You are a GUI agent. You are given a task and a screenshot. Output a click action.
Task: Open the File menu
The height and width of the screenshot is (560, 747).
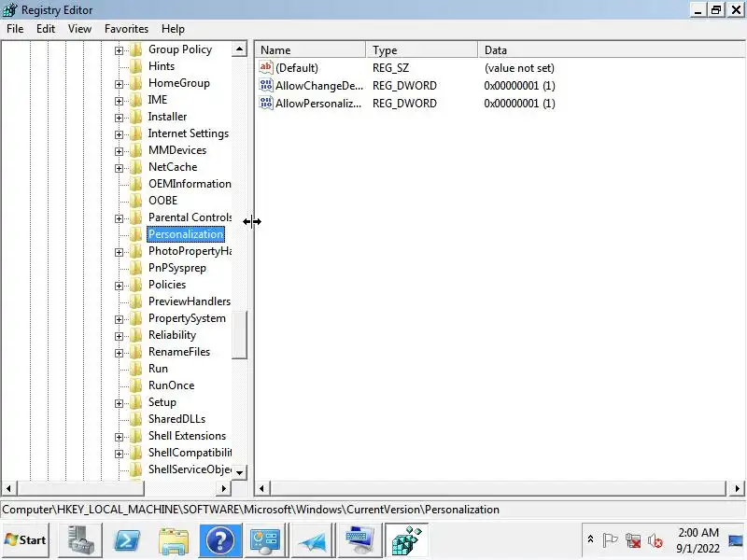pyautogui.click(x=15, y=29)
